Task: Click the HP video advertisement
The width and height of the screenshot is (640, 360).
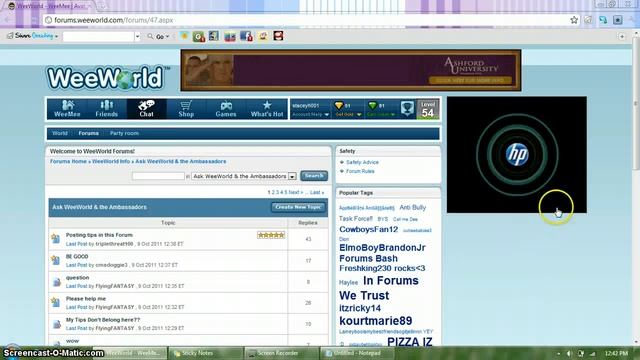Action: [517, 155]
